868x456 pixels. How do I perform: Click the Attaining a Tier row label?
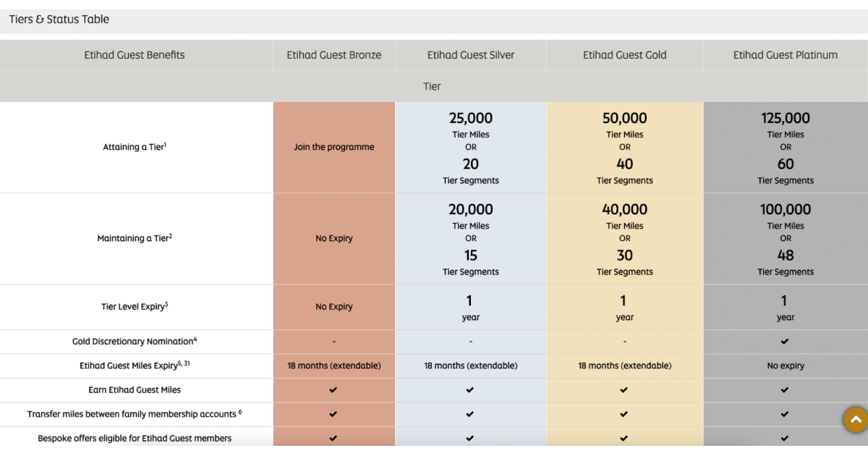135,147
